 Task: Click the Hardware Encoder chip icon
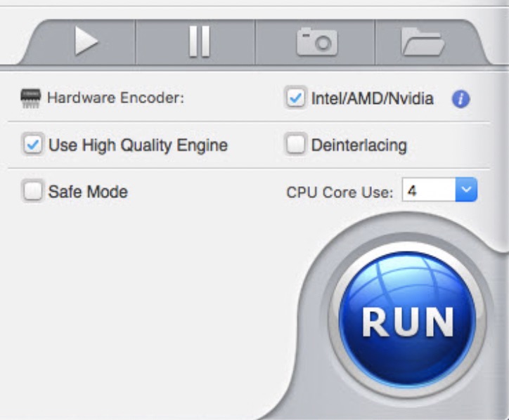coord(31,98)
